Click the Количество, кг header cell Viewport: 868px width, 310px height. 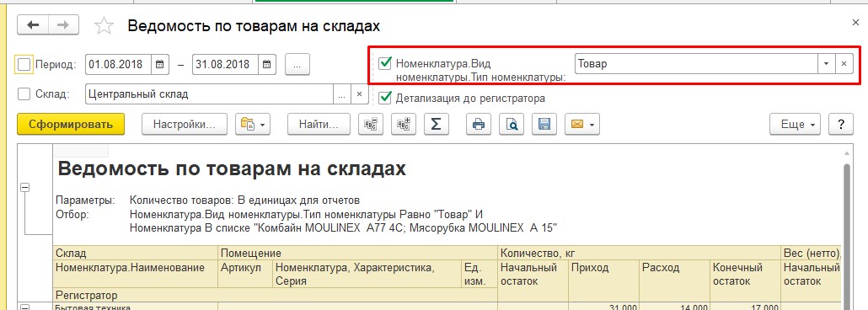640,254
